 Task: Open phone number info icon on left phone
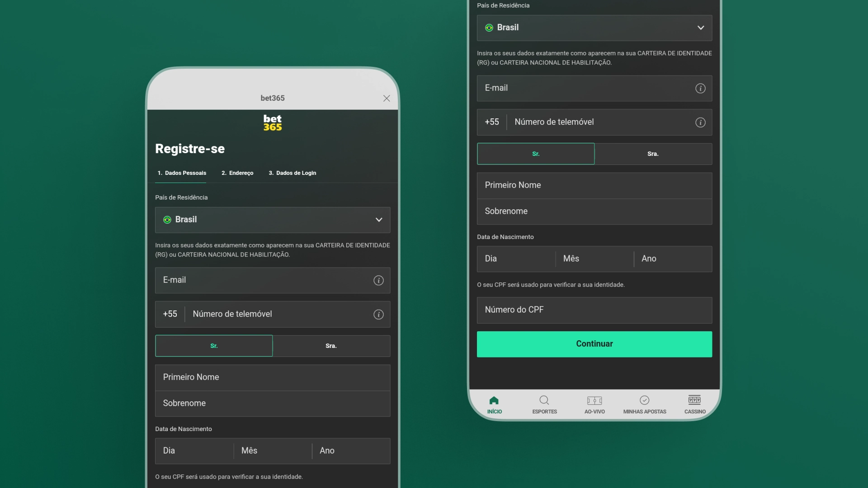[378, 314]
